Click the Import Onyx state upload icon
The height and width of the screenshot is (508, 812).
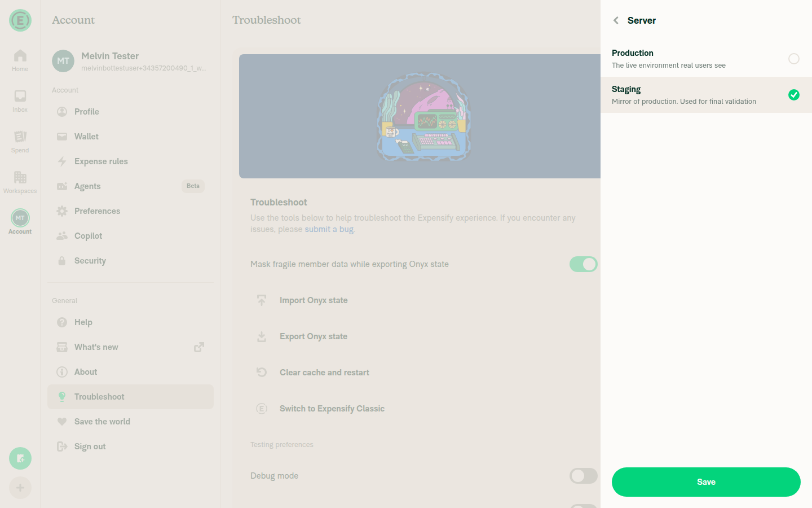click(x=262, y=300)
